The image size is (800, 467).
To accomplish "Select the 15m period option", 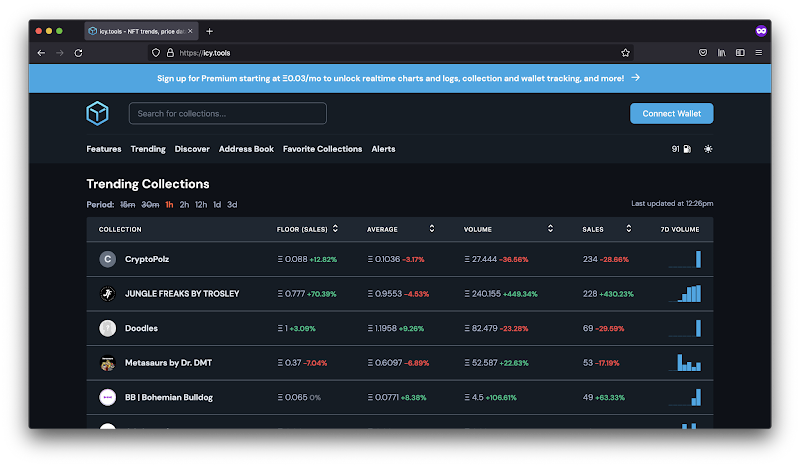I will point(128,205).
